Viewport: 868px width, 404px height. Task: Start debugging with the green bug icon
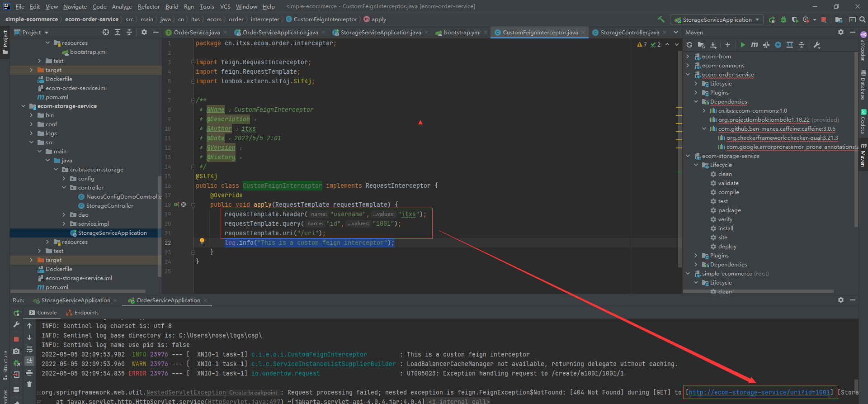[x=783, y=19]
